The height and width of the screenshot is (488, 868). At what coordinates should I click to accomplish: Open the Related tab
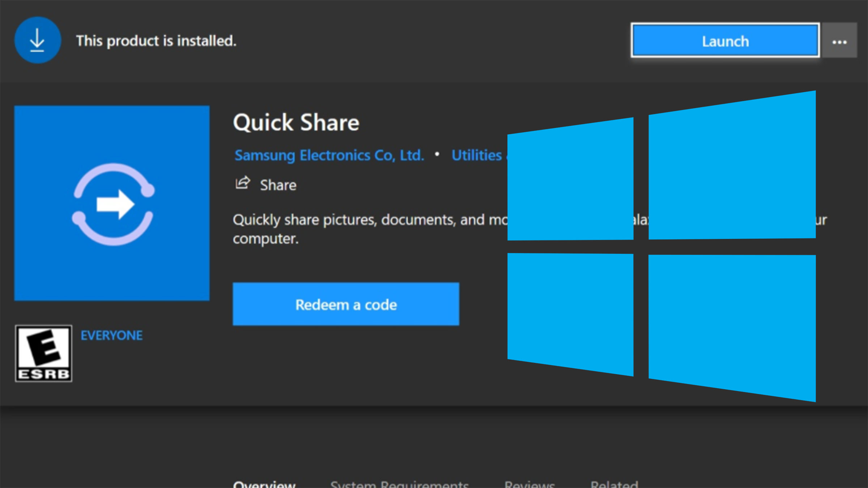(x=614, y=484)
